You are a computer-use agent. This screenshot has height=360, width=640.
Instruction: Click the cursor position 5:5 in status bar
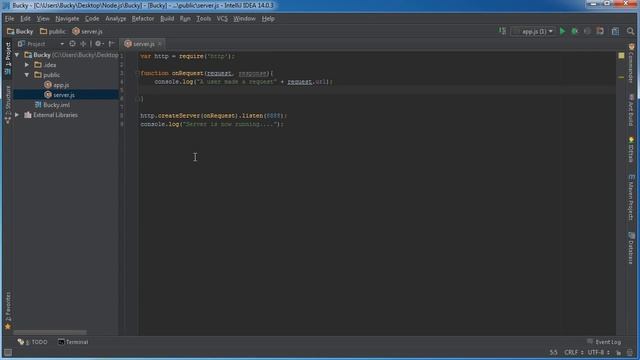click(553, 353)
